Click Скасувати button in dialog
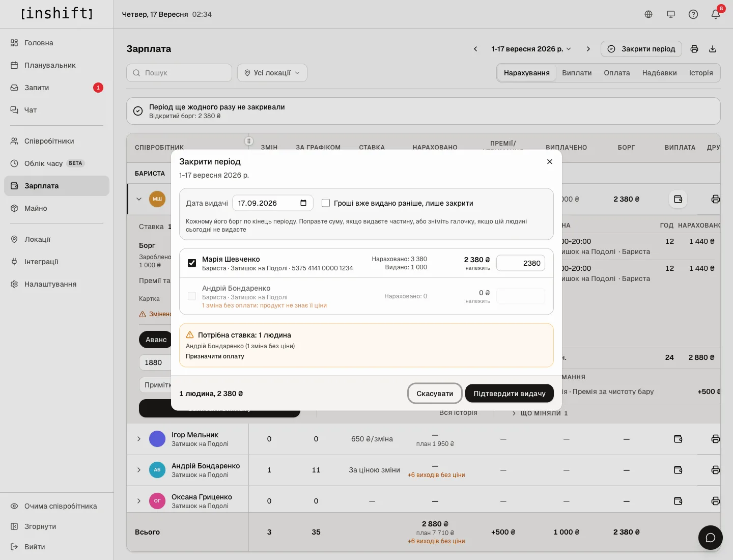The width and height of the screenshot is (733, 560). [x=435, y=394]
